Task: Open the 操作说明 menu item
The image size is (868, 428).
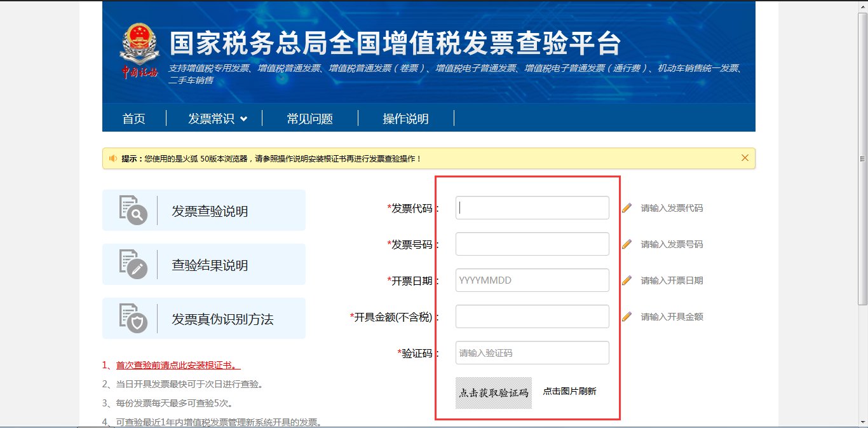Action: (407, 118)
